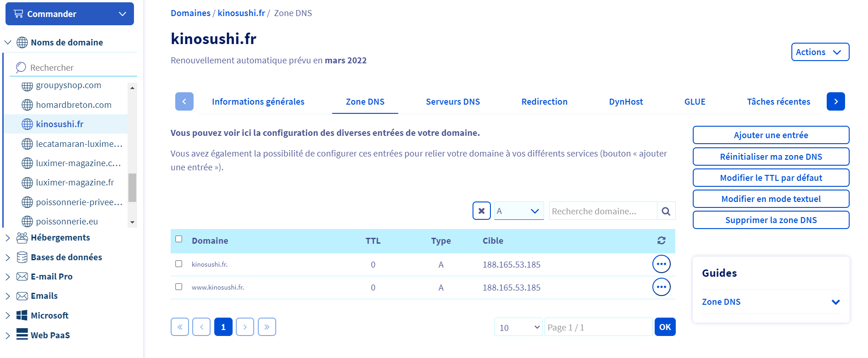Click the magnifier search icon beside domain search

pyautogui.click(x=666, y=211)
